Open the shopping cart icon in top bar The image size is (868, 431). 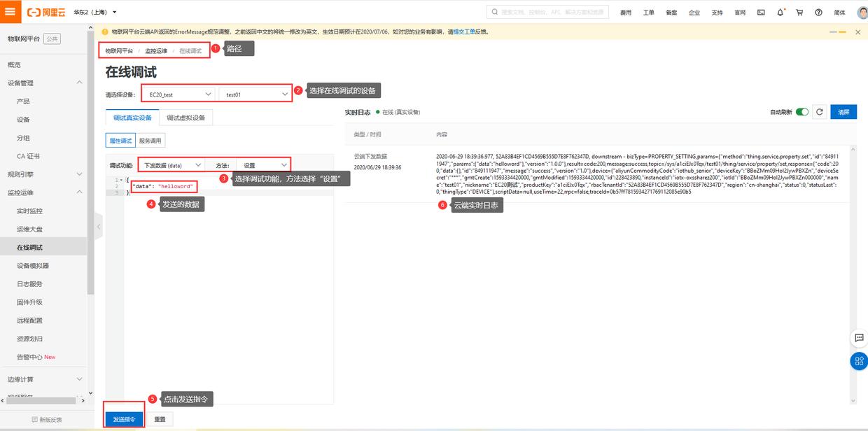click(799, 12)
